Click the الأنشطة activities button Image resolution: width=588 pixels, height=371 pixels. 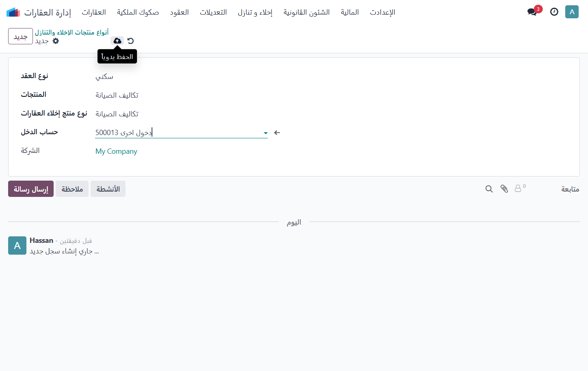coord(108,189)
